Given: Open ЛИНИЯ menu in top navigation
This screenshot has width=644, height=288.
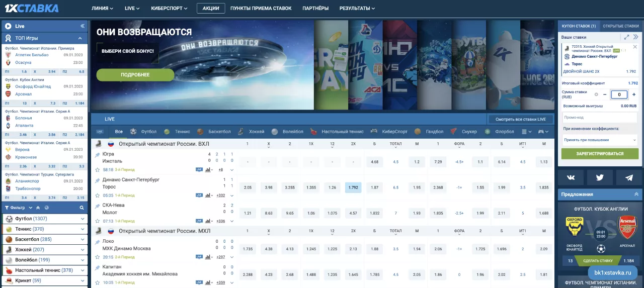Looking at the screenshot, I should pos(102,9).
